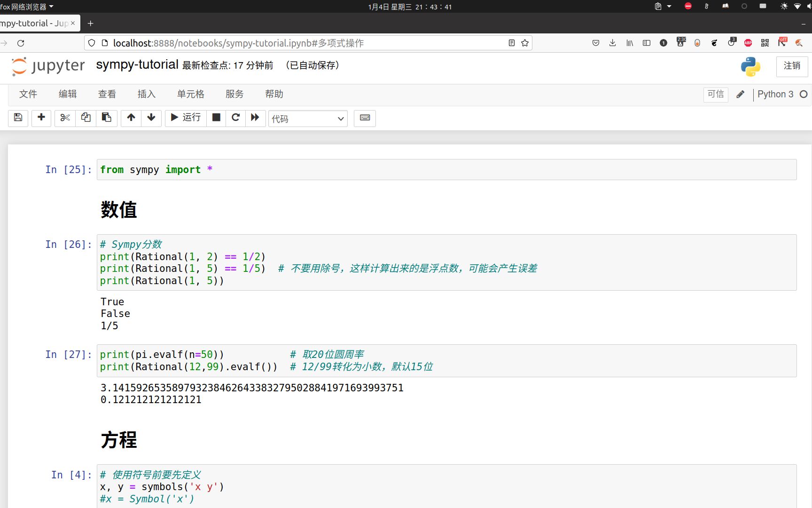Open the command palette keyboard icon

point(365,118)
